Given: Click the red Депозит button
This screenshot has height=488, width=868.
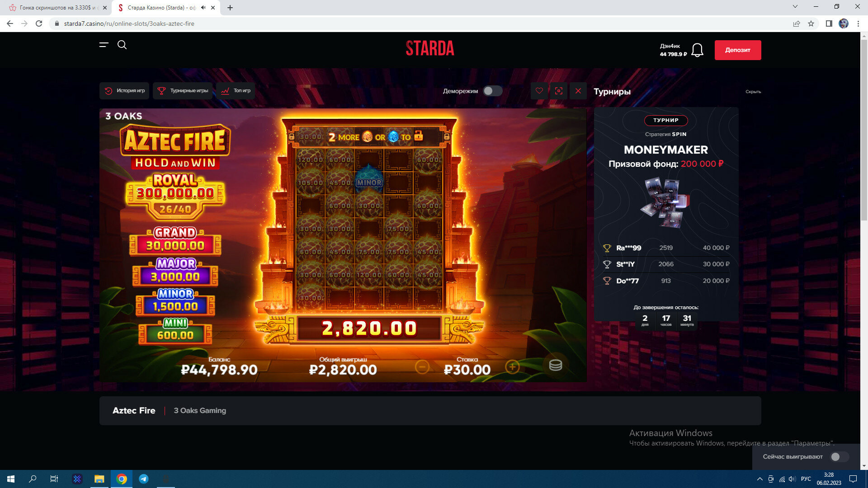Looking at the screenshot, I should tap(737, 50).
